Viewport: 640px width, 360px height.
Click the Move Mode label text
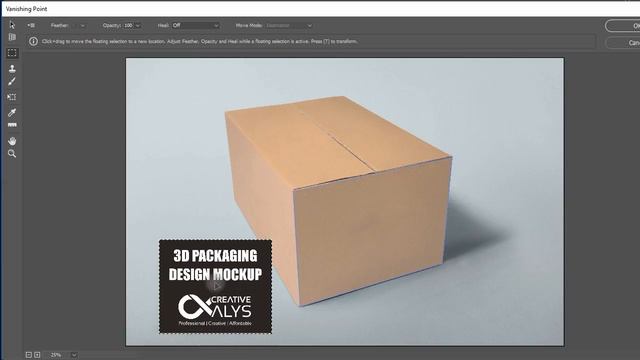coord(249,25)
